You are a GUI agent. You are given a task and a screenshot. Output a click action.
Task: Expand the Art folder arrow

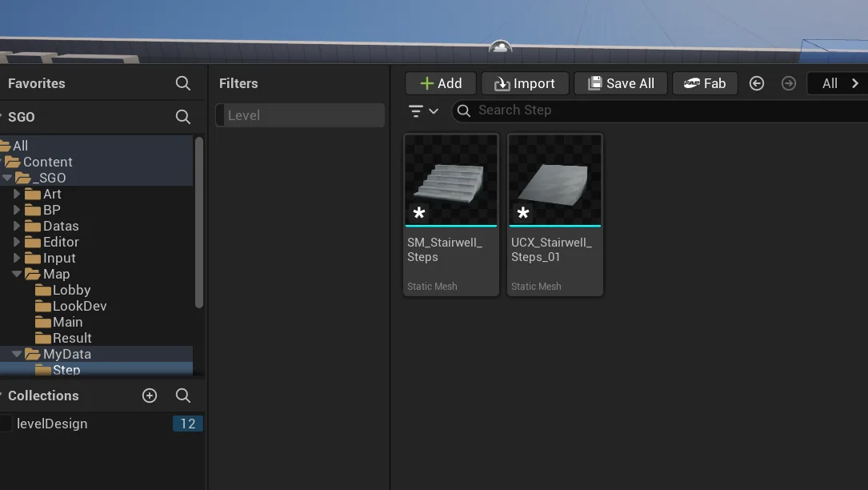coord(17,194)
